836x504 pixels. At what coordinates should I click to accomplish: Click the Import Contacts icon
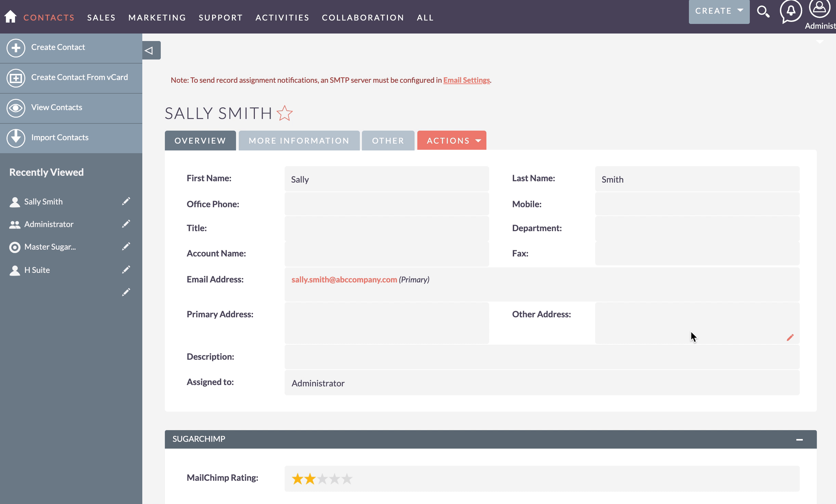tap(15, 137)
